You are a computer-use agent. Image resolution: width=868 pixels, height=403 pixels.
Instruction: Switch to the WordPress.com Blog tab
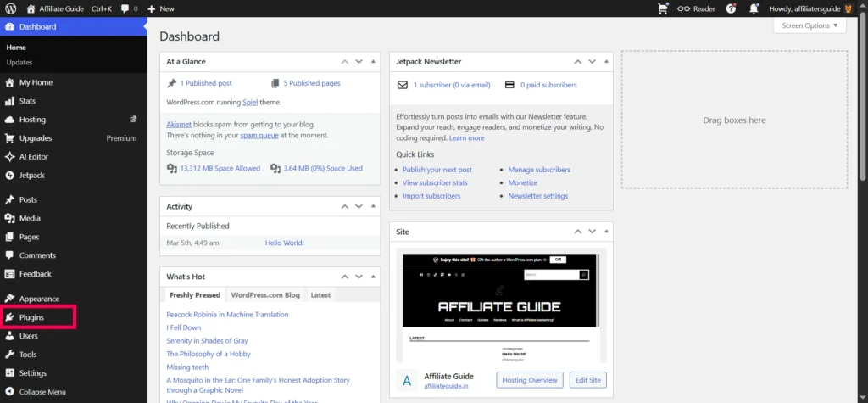(x=265, y=295)
